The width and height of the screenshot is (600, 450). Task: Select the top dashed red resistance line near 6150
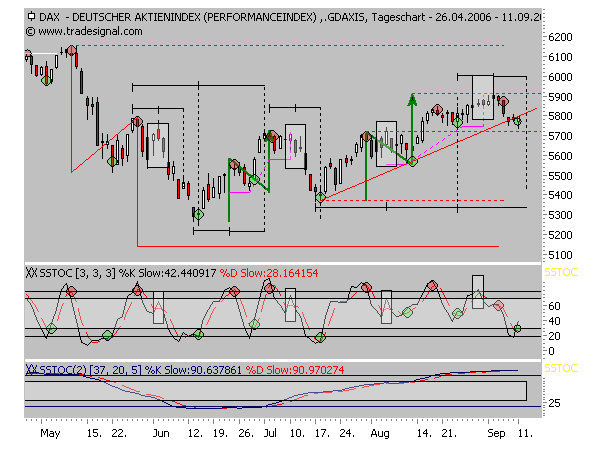(x=291, y=46)
